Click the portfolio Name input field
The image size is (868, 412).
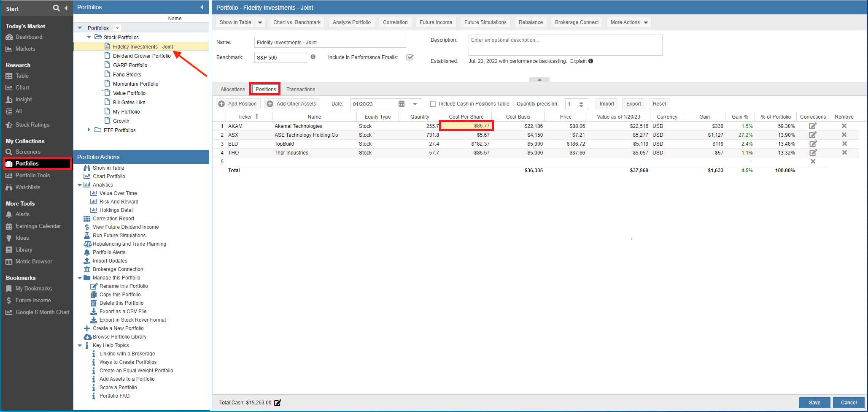pyautogui.click(x=330, y=42)
